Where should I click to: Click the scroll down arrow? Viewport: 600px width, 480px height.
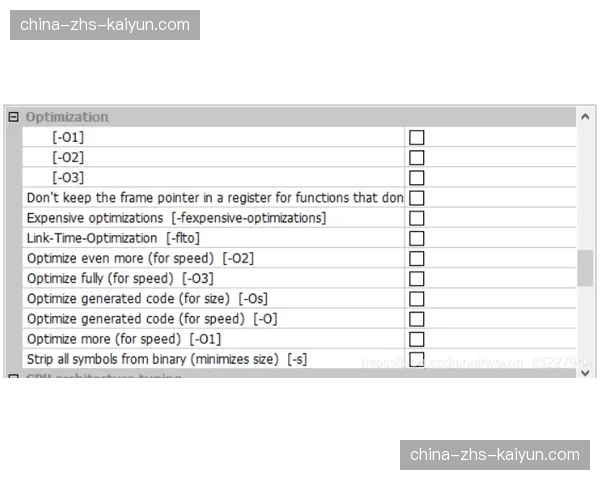click(x=586, y=372)
